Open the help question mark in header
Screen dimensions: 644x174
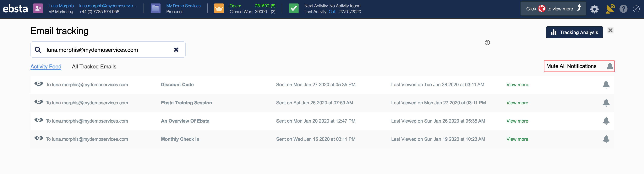tap(623, 9)
